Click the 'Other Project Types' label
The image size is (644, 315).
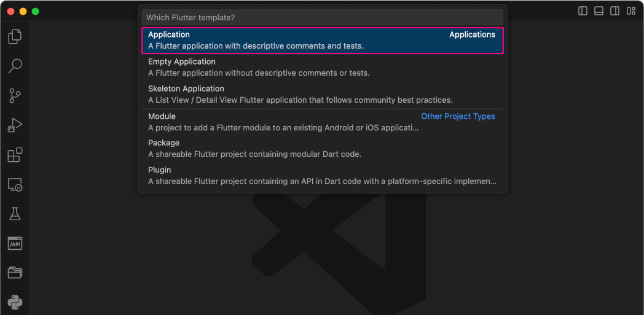(x=458, y=116)
